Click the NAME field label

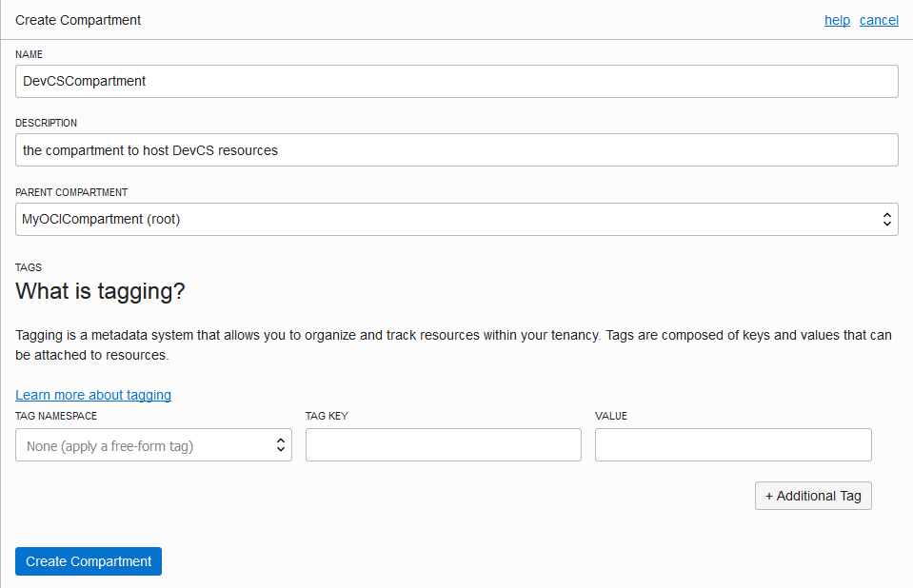pos(29,54)
